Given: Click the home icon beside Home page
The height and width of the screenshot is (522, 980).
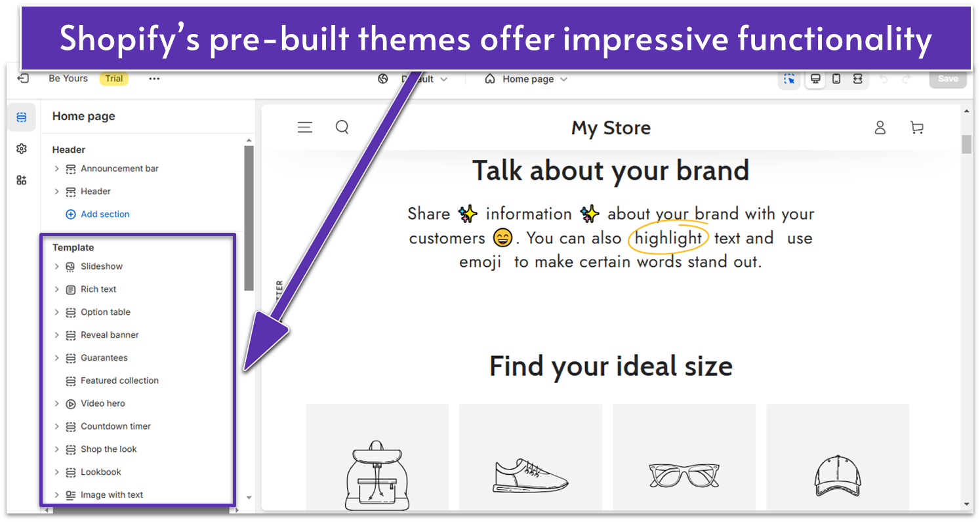Looking at the screenshot, I should tap(489, 79).
